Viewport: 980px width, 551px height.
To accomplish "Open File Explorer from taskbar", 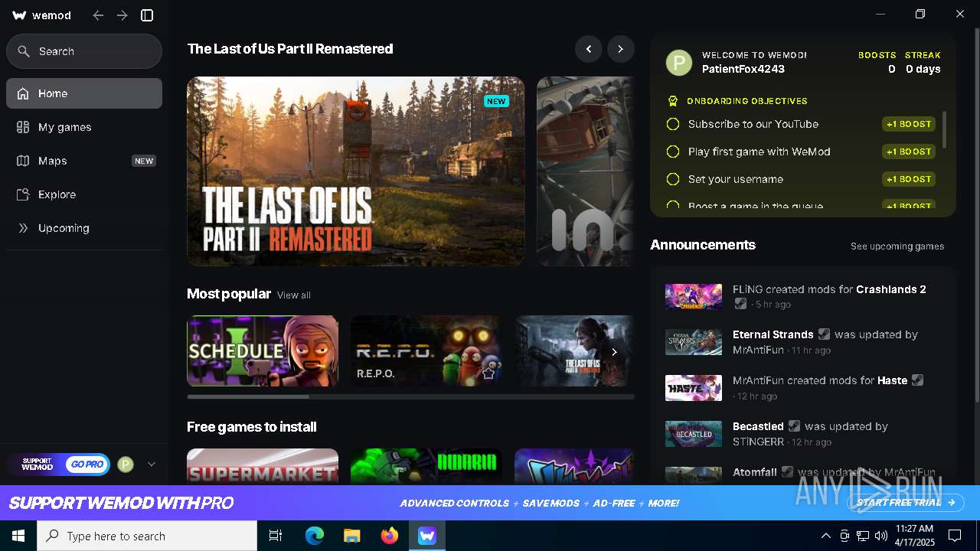I will 352,536.
